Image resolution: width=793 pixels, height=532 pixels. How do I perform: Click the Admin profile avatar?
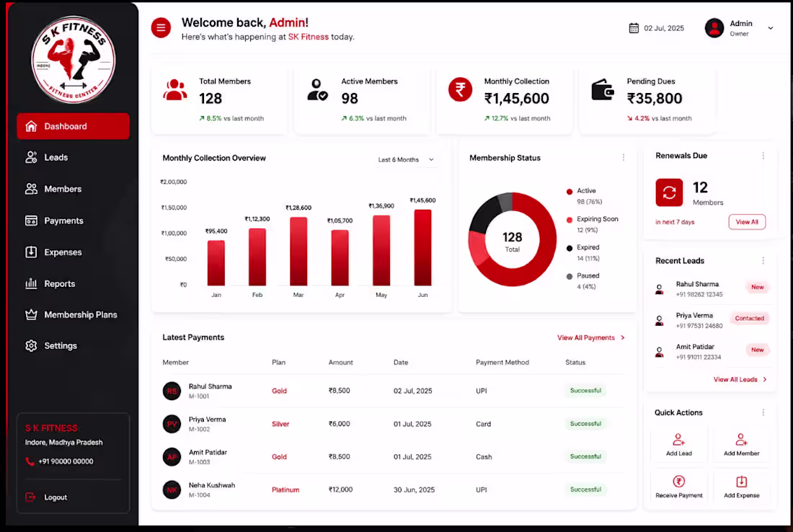point(714,28)
